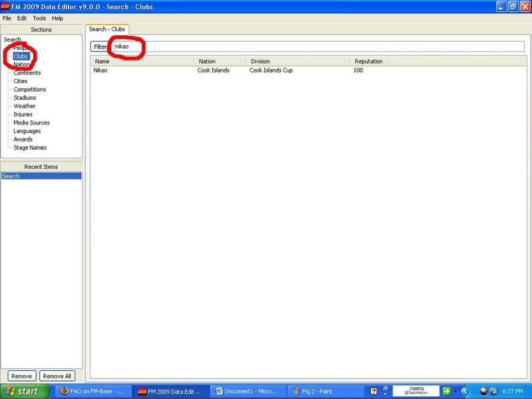This screenshot has height=399, width=532.
Task: Select Languages in the Sections tree
Action: click(27, 131)
